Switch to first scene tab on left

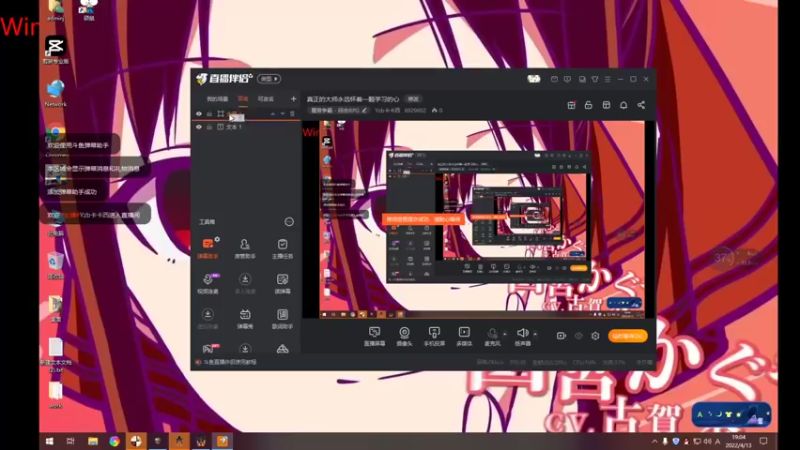tap(217, 99)
